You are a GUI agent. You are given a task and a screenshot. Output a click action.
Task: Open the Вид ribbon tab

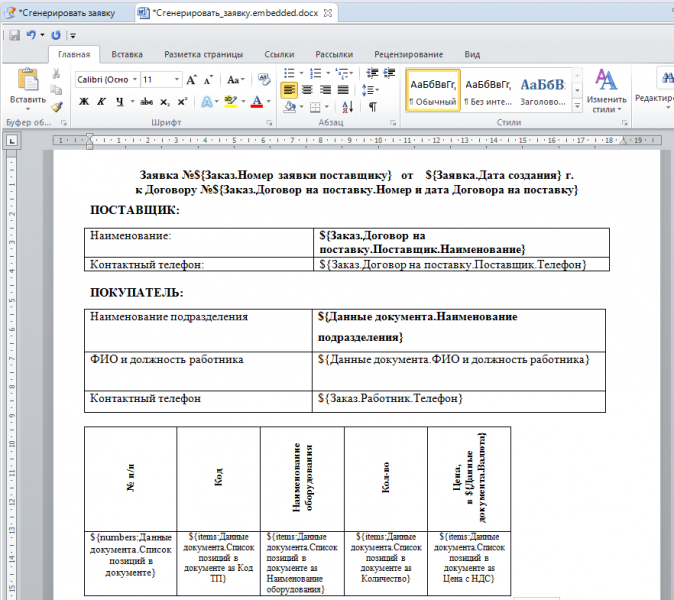(x=472, y=55)
